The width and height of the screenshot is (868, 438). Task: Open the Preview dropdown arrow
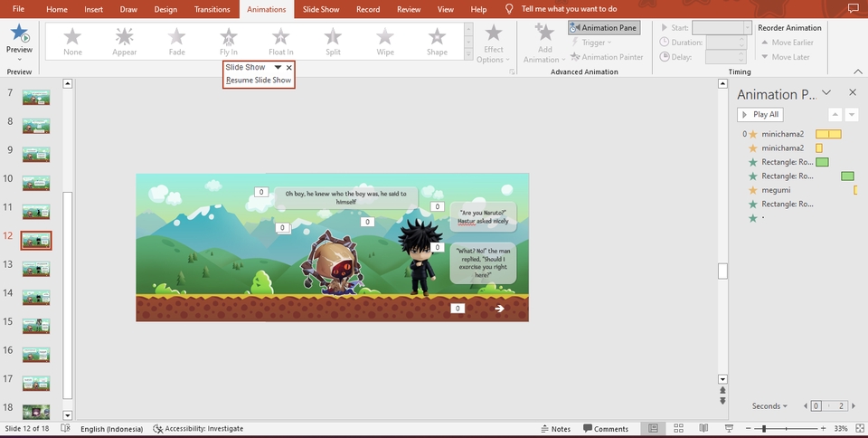click(19, 59)
